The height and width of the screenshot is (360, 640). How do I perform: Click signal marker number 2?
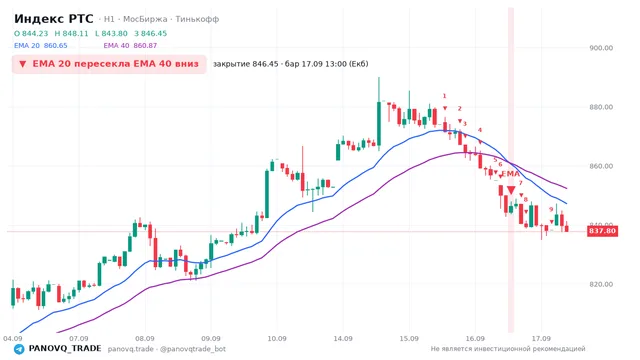point(460,109)
